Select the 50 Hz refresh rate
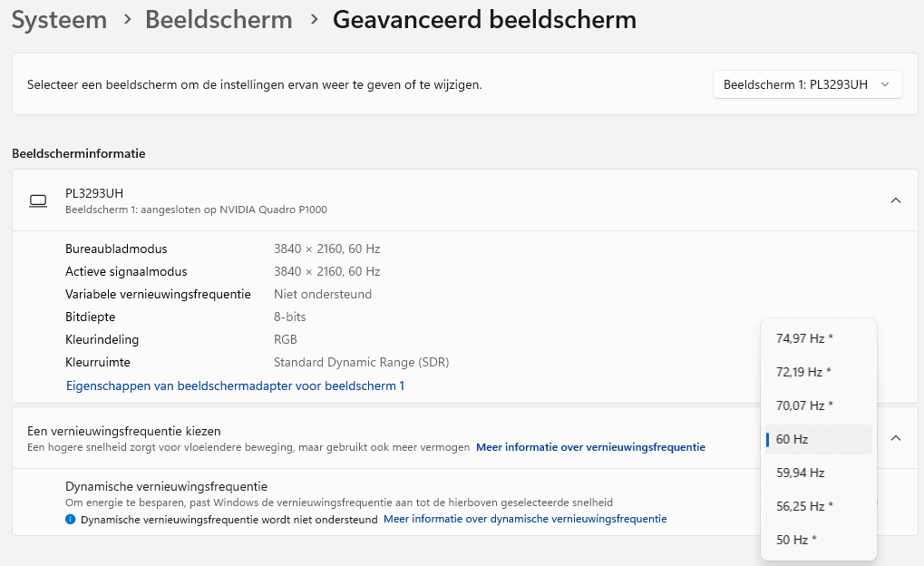The height and width of the screenshot is (566, 924). pos(817,539)
